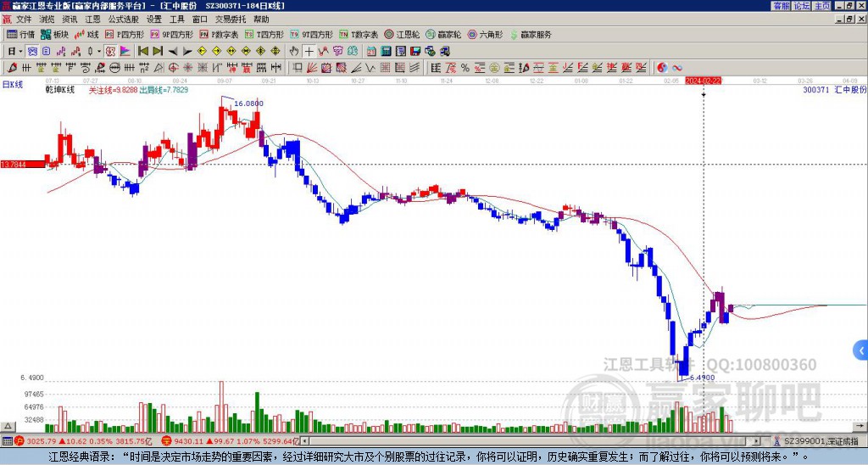Open the 资讯 menu
This screenshot has width=868, height=465.
[x=70, y=20]
